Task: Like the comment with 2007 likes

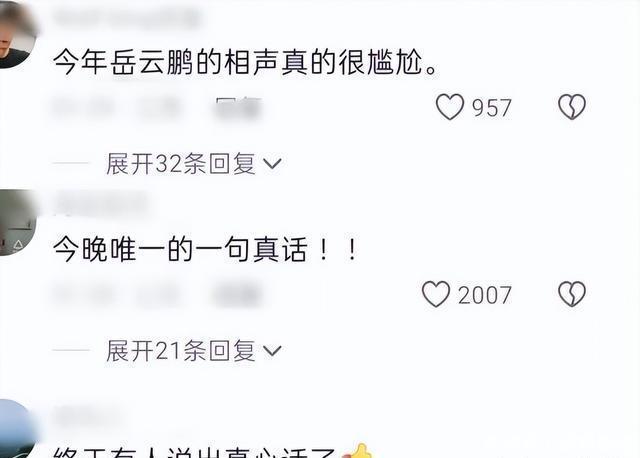Action: point(436,294)
